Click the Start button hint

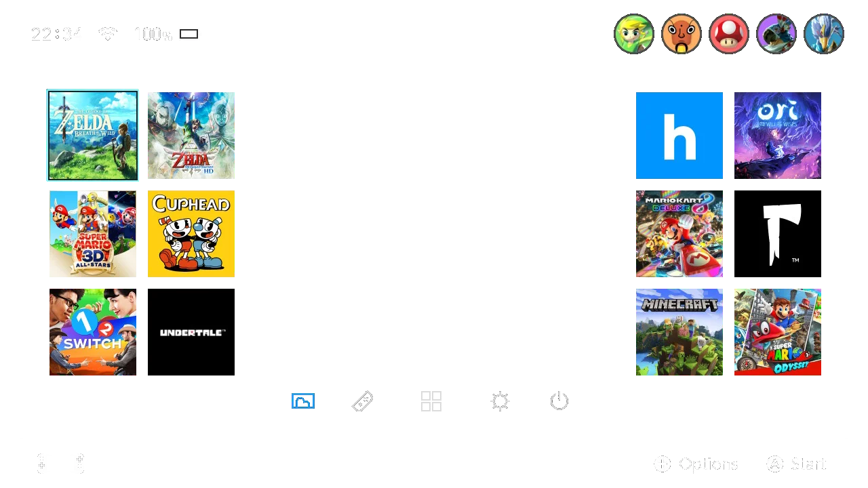tap(797, 464)
